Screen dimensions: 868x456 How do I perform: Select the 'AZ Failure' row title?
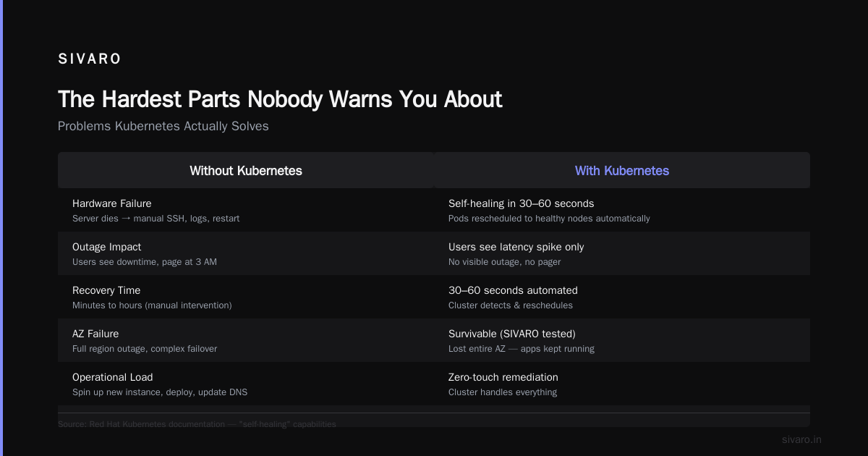(95, 334)
